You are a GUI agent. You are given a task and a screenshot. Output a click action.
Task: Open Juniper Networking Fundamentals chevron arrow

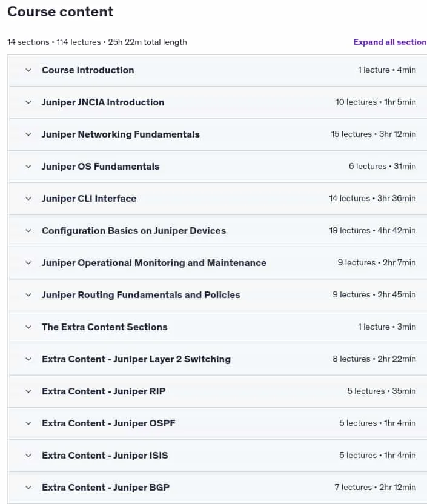[x=28, y=134]
